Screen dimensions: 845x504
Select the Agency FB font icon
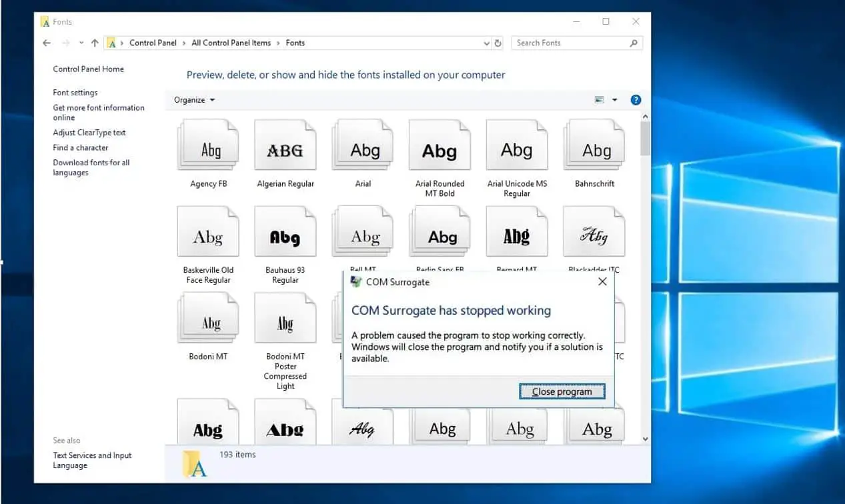(x=208, y=145)
